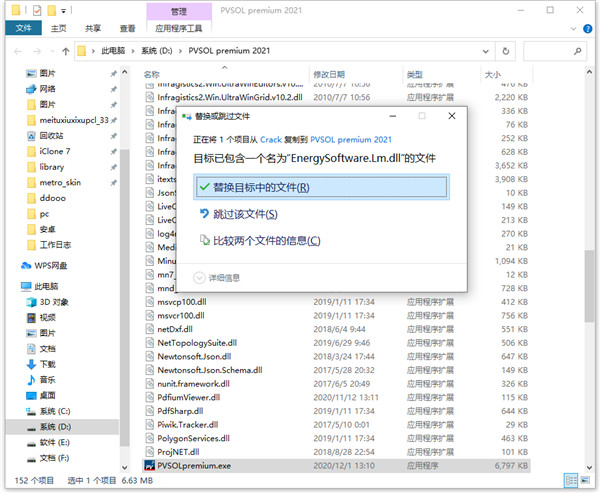Open 工作日志 folder in sidebar

pos(55,245)
